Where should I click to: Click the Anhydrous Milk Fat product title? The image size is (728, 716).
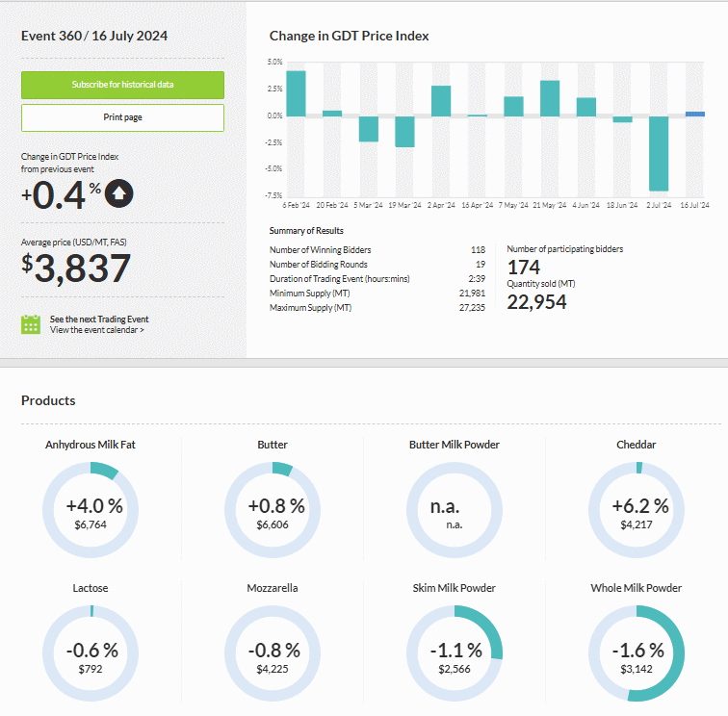91,445
